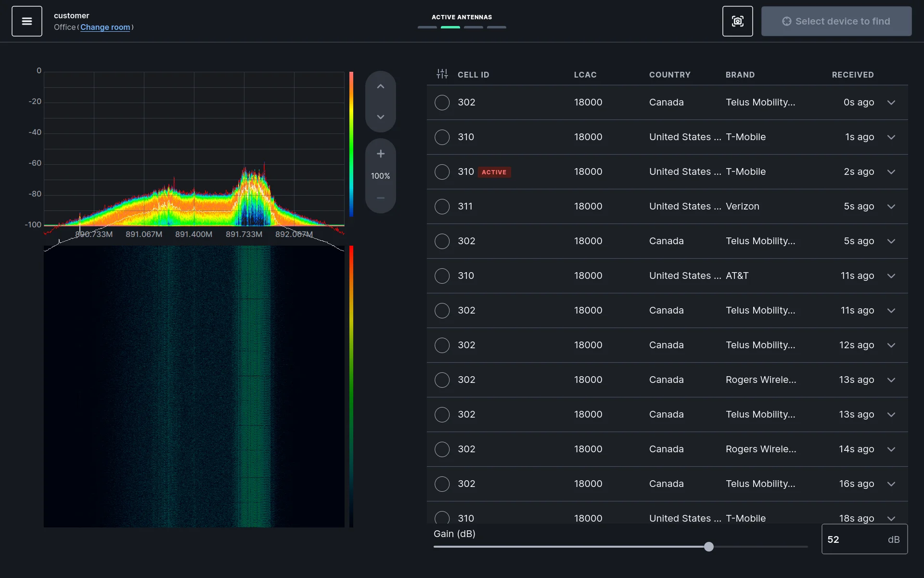Zoom in on the spectrum with the plus icon

tap(380, 154)
